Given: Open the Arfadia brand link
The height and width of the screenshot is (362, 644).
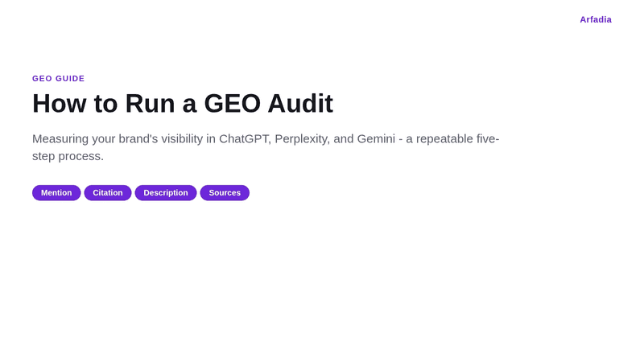Looking at the screenshot, I should 595,19.
